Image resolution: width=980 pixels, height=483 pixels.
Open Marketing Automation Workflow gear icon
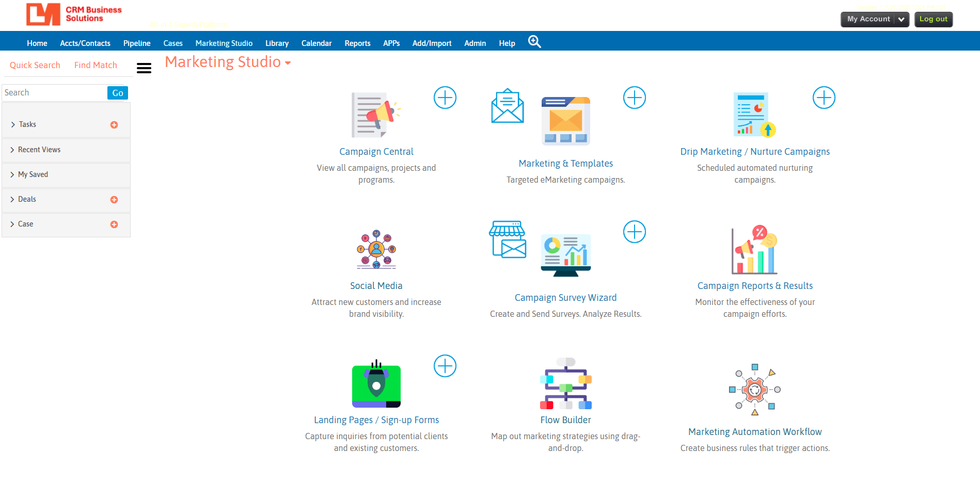tap(754, 389)
